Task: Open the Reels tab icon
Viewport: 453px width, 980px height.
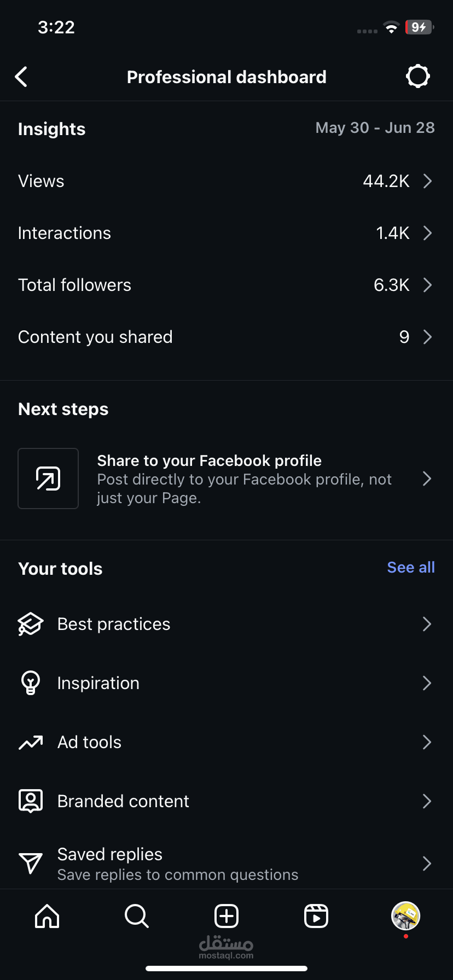Action: [316, 916]
